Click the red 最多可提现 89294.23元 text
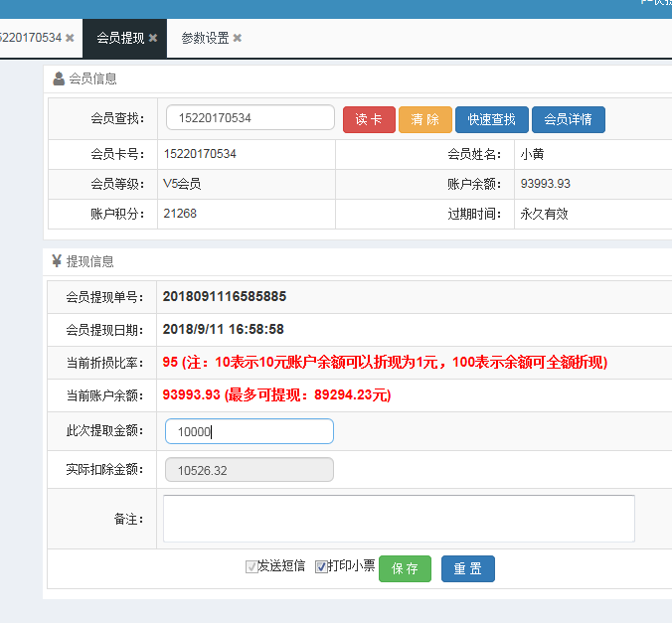 click(x=308, y=394)
